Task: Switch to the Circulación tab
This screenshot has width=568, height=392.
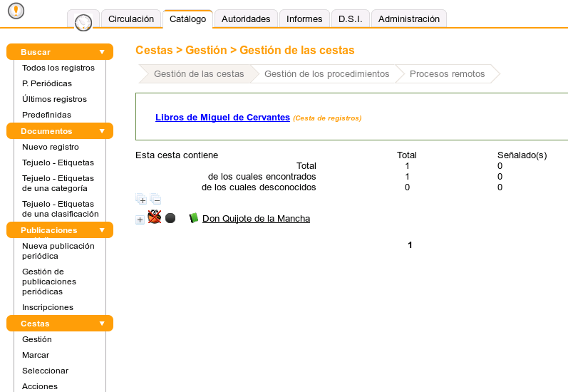Action: click(x=131, y=19)
